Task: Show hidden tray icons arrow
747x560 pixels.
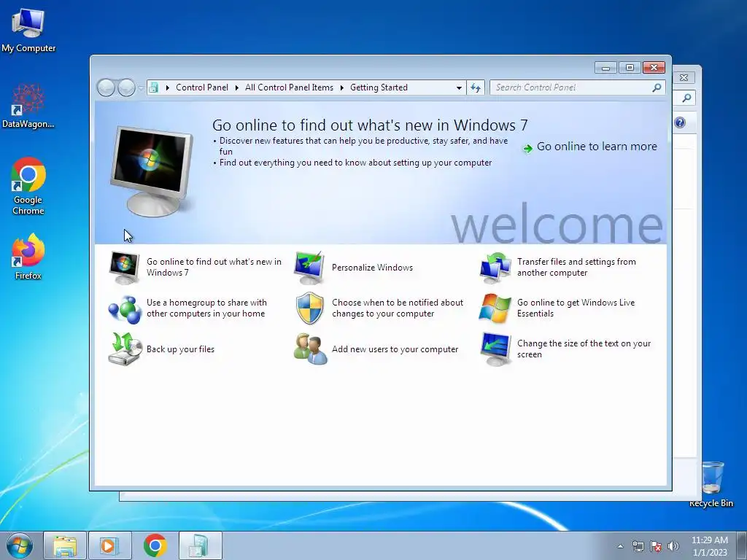Action: click(620, 546)
